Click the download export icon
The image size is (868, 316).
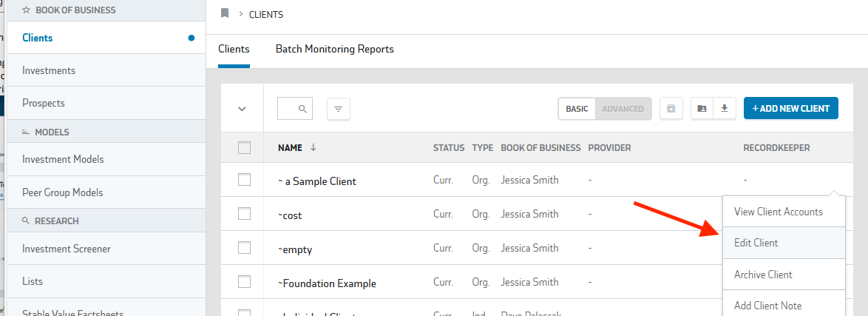click(x=725, y=109)
